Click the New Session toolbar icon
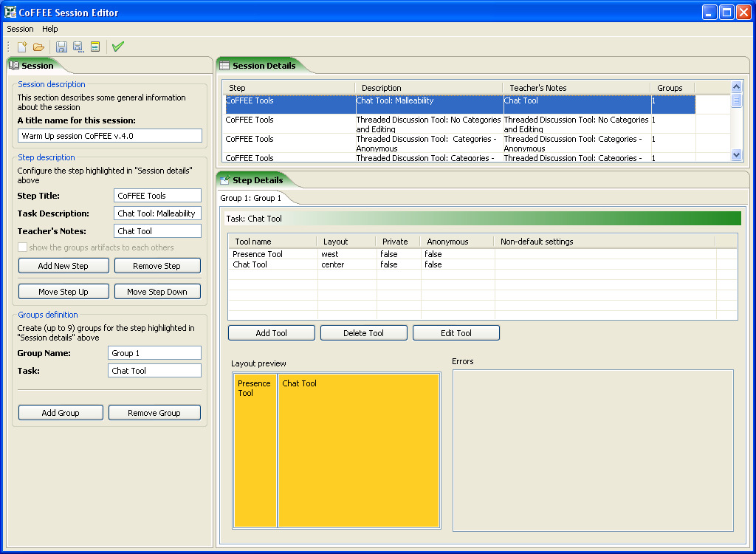This screenshot has height=554, width=756. 22,47
